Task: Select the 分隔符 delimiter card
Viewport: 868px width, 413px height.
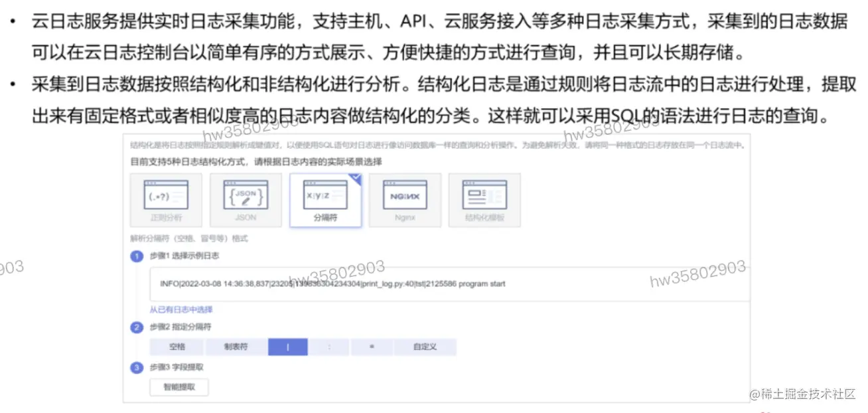Action: click(x=325, y=201)
